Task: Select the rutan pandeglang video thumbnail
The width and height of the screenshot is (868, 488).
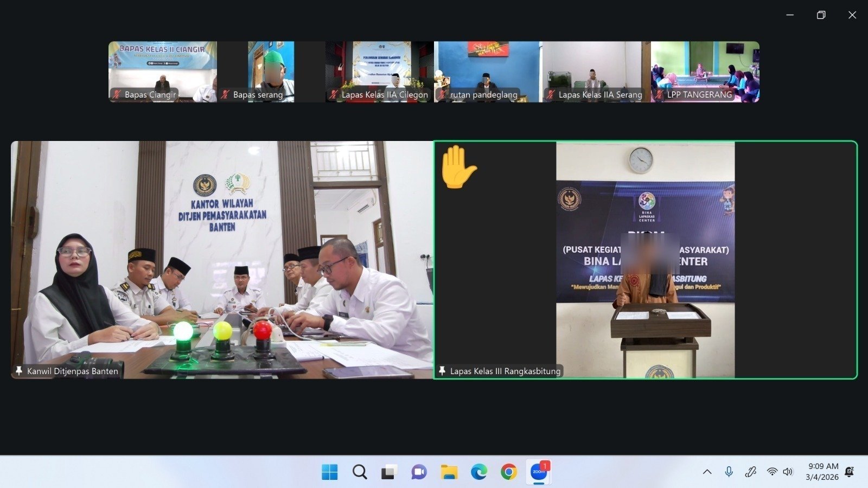Action: 488,70
